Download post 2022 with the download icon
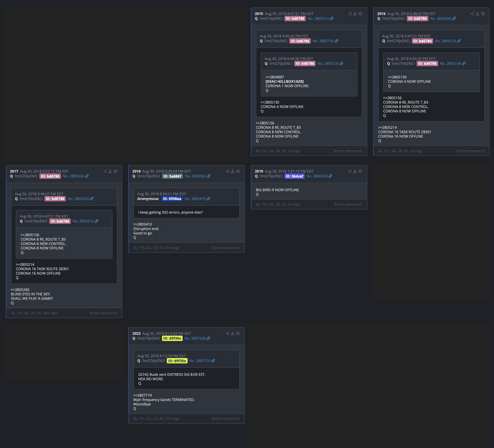Viewport: 494px width, 448px height. (233, 334)
